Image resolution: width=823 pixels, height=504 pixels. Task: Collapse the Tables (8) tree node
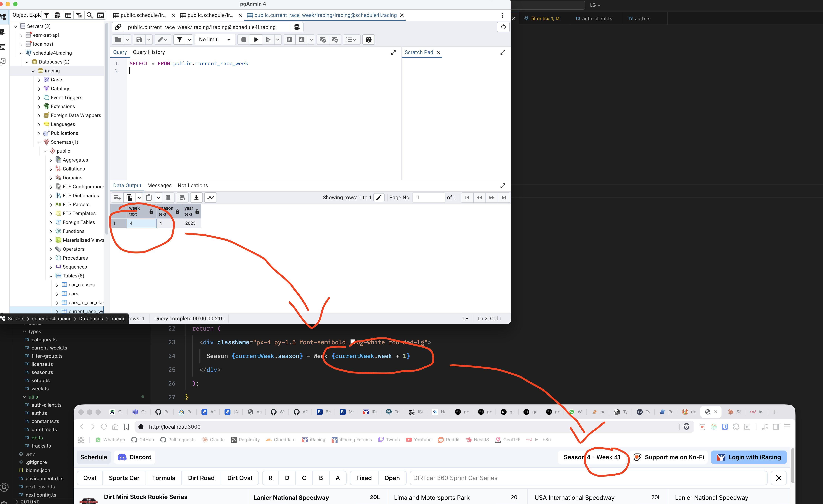point(51,276)
